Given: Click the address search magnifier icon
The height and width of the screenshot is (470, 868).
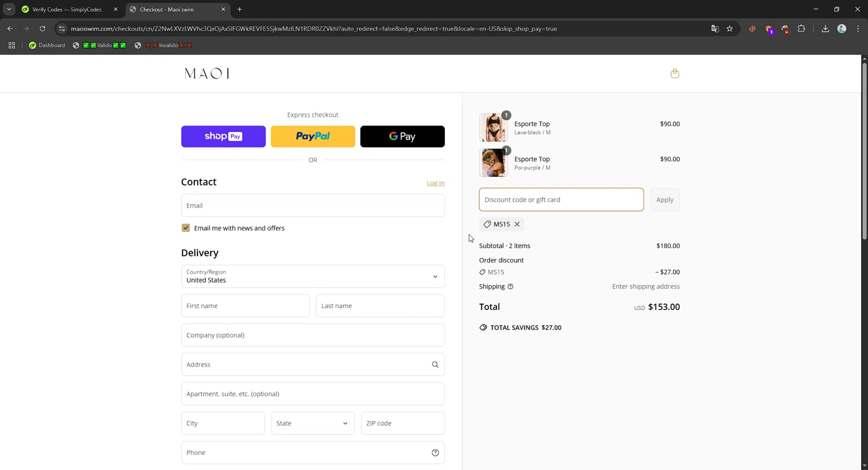Looking at the screenshot, I should pyautogui.click(x=435, y=365).
